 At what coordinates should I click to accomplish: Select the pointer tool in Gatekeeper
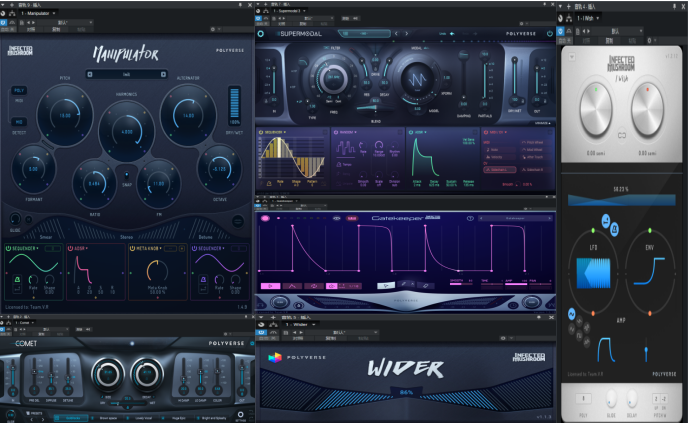(x=386, y=286)
